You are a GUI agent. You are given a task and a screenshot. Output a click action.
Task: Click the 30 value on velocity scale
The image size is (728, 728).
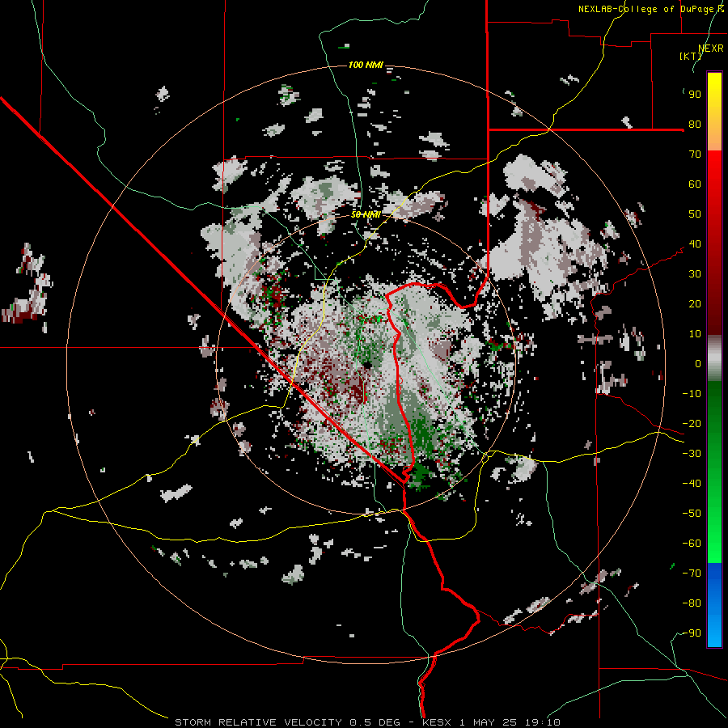coord(695,274)
